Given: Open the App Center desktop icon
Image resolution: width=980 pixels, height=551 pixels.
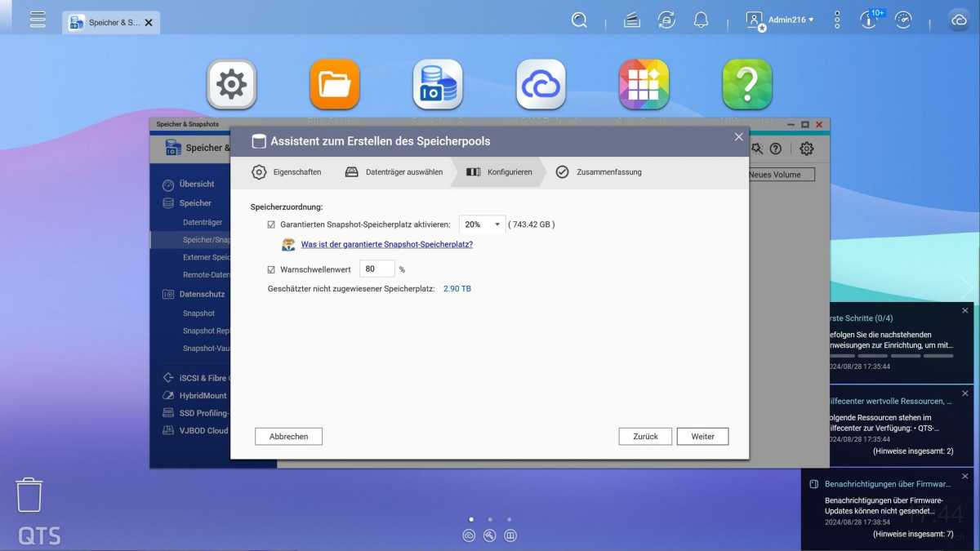Looking at the screenshot, I should pyautogui.click(x=644, y=82).
